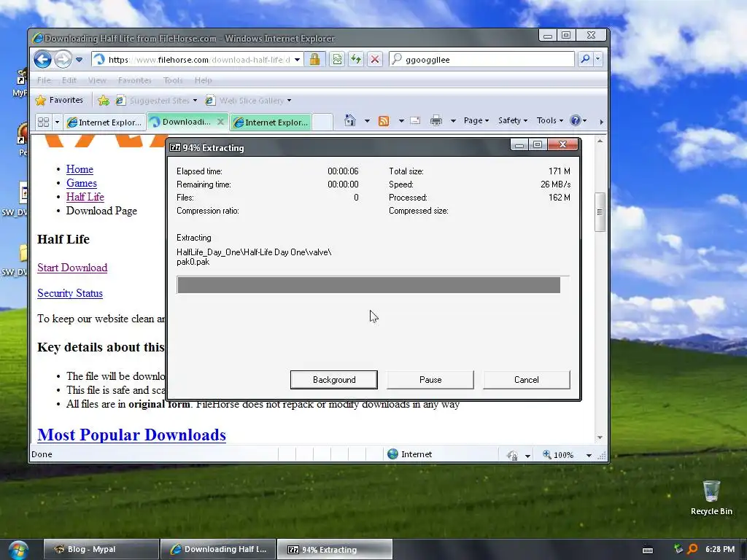
Task: Follow the Home link
Action: pyautogui.click(x=80, y=169)
